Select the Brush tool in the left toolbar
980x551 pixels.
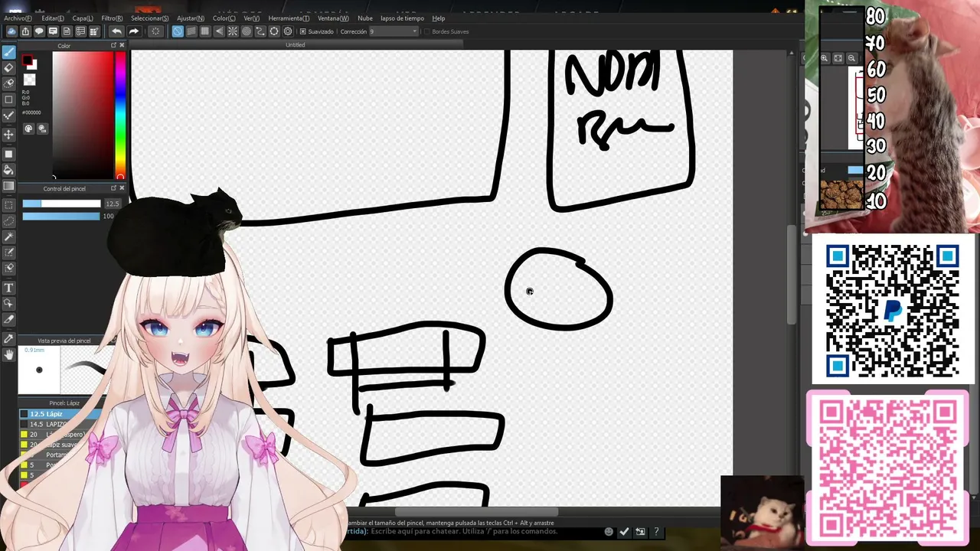pos(9,52)
